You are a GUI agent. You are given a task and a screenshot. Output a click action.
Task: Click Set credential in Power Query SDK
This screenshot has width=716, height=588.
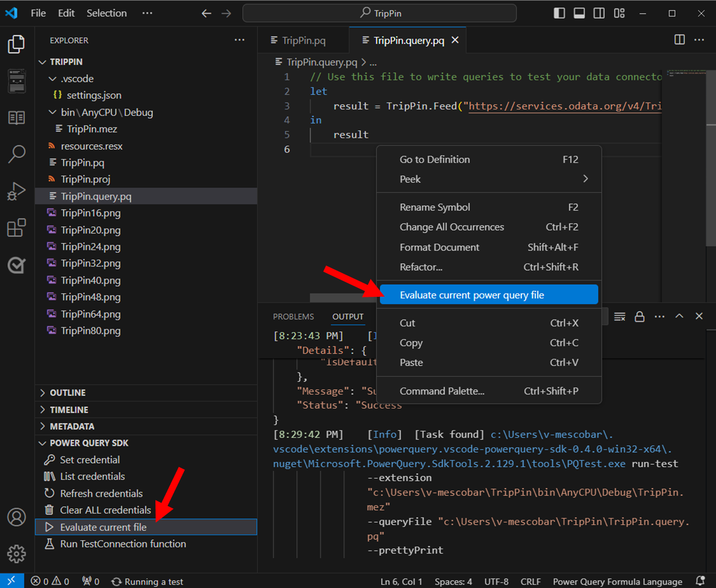pos(90,460)
